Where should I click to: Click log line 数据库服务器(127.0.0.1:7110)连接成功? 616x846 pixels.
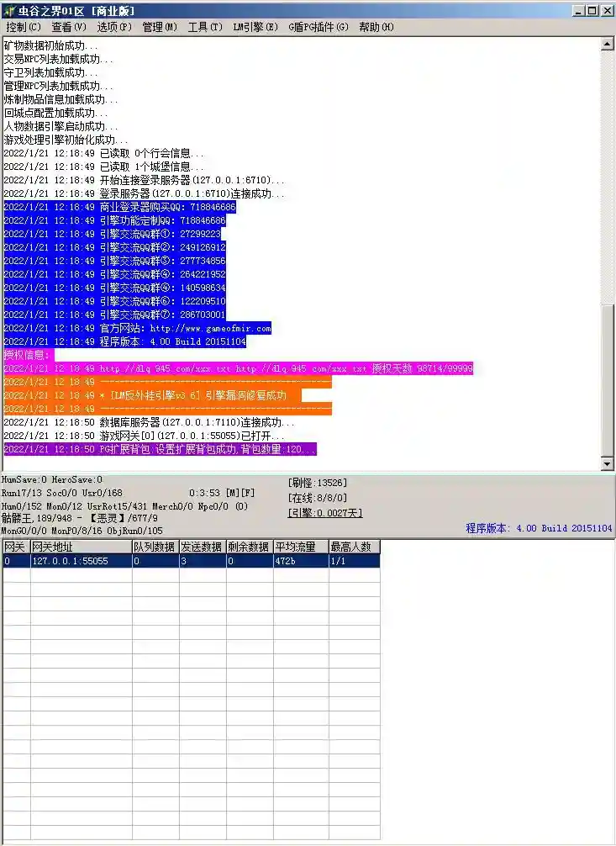(x=149, y=422)
